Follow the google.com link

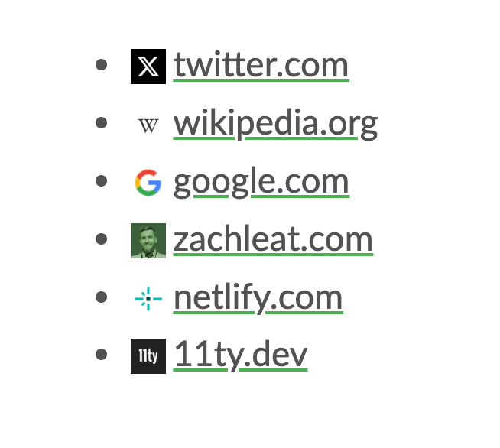[x=261, y=183]
